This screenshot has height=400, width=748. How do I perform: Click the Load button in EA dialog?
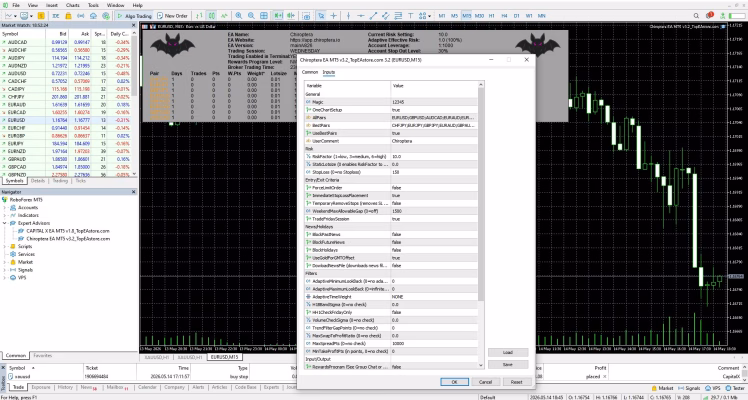[508, 352]
